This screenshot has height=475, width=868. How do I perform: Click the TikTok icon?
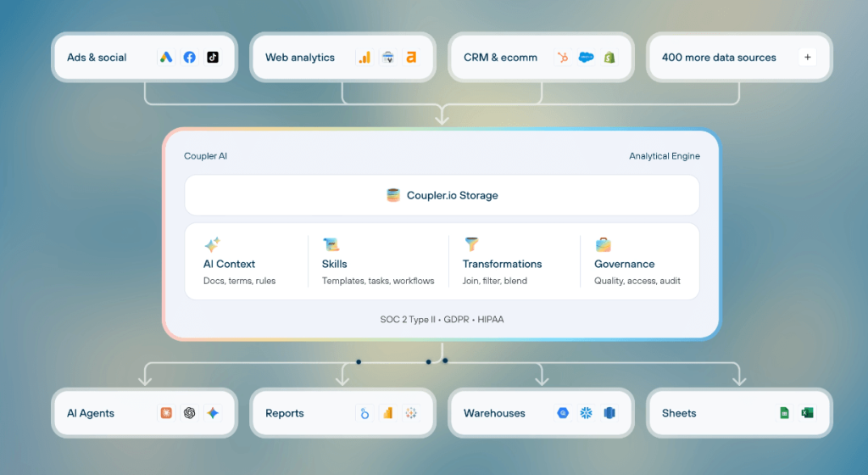[213, 57]
